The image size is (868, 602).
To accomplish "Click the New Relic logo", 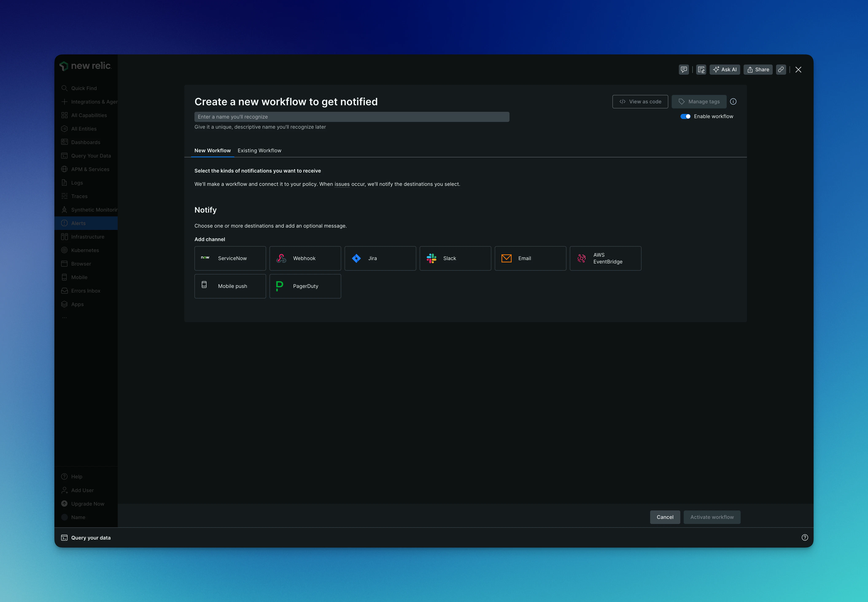I will tap(85, 66).
